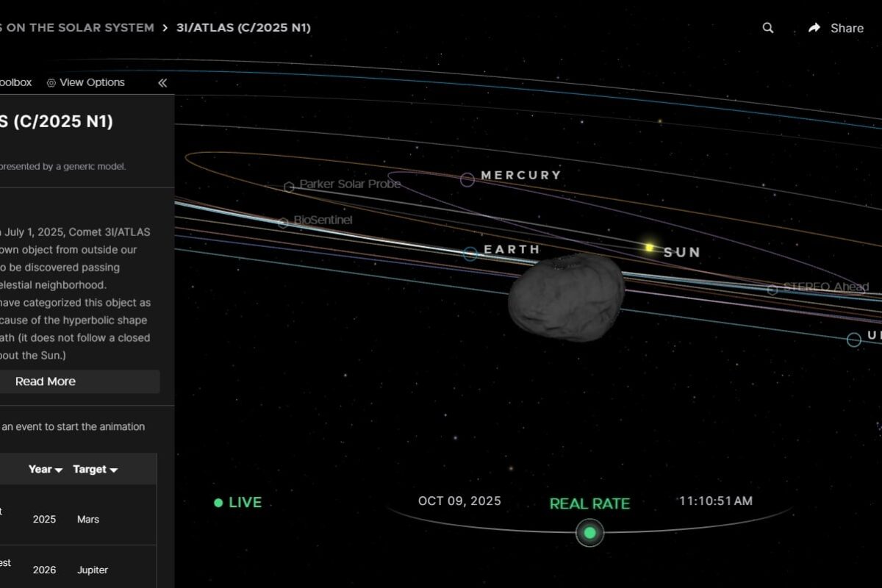Open the search magnifier icon
The width and height of the screenshot is (882, 588).
767,27
